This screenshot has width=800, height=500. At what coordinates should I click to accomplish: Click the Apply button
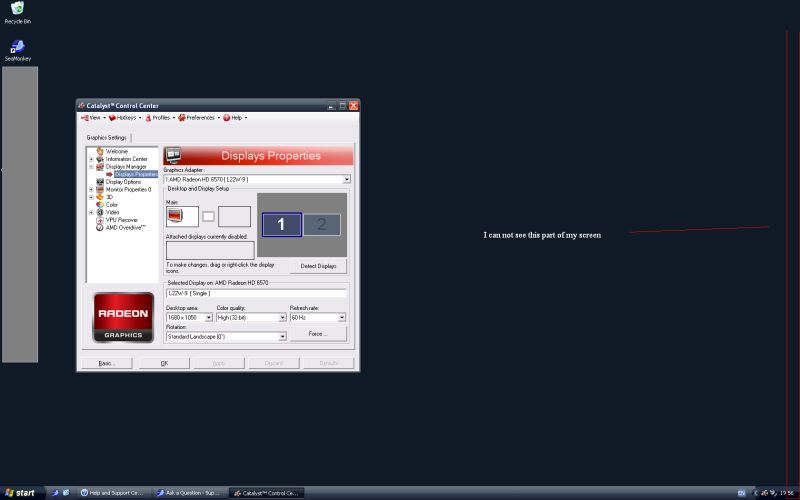(219, 363)
